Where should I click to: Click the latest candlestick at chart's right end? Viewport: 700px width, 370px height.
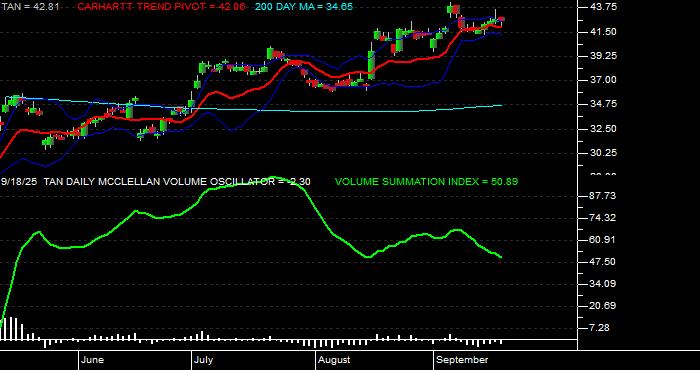click(501, 19)
